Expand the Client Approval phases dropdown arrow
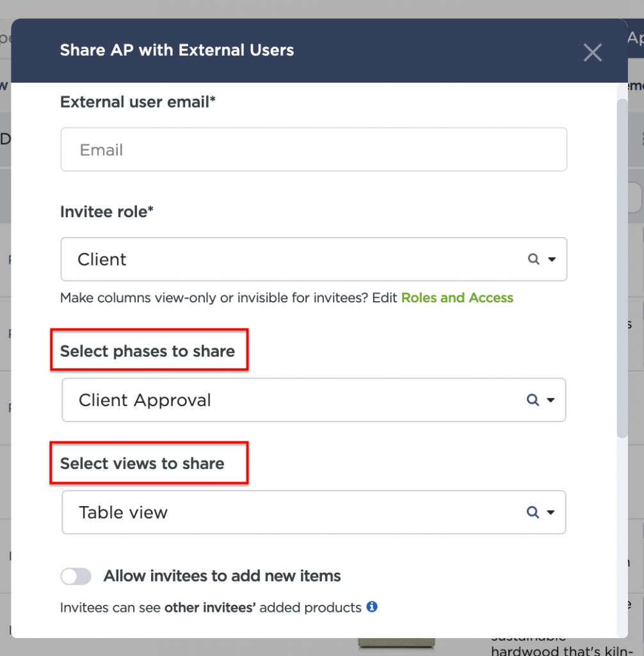Image resolution: width=644 pixels, height=656 pixels. point(551,400)
